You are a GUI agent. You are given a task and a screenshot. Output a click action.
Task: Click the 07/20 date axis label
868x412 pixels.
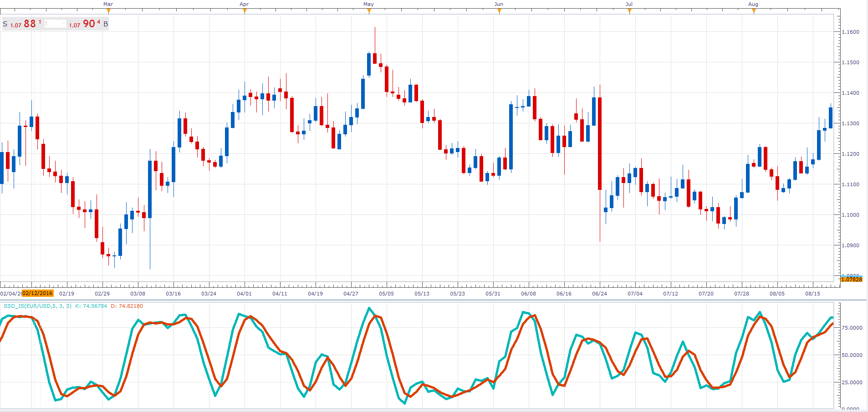(706, 294)
